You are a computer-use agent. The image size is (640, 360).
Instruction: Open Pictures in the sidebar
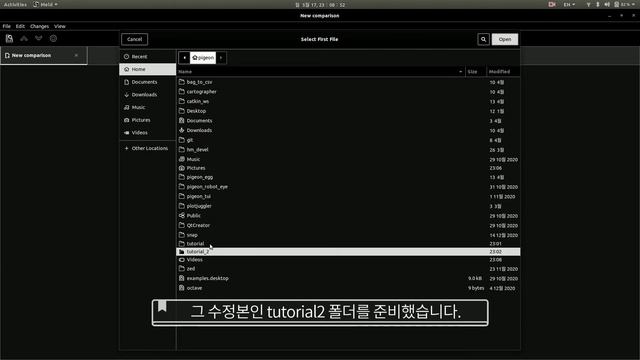(148, 120)
